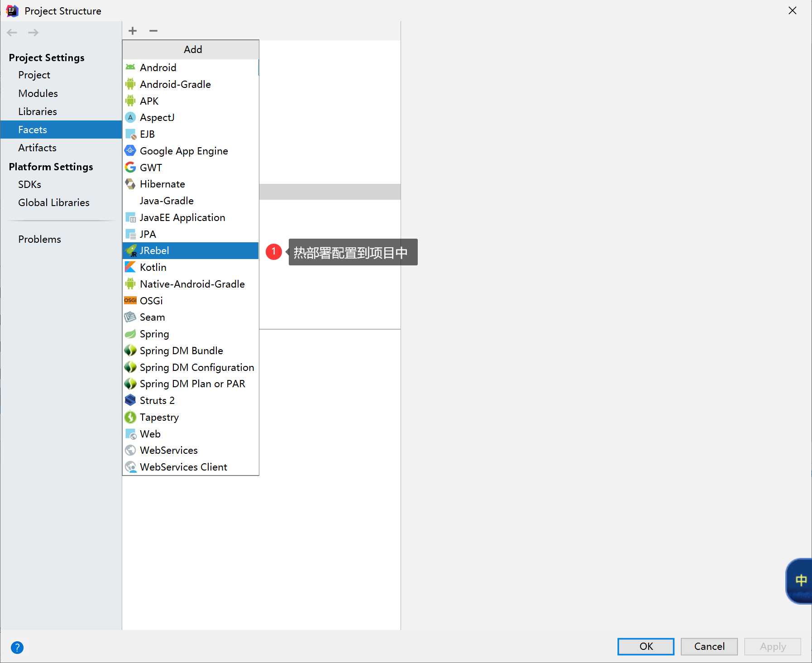This screenshot has height=663, width=812.
Task: Open Modules settings page
Action: click(x=61, y=93)
